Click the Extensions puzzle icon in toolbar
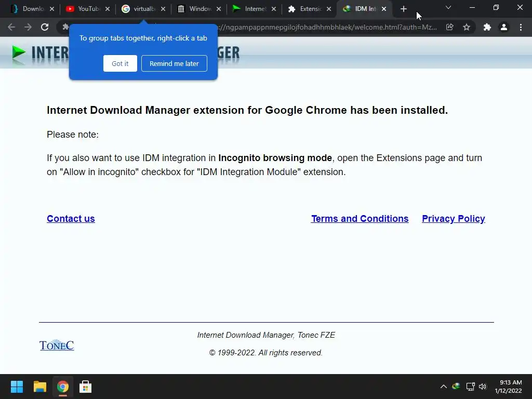The image size is (532, 399). 487,28
